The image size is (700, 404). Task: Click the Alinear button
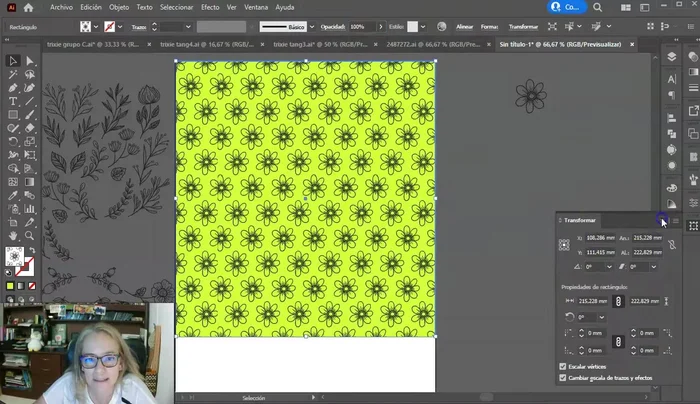tap(464, 27)
